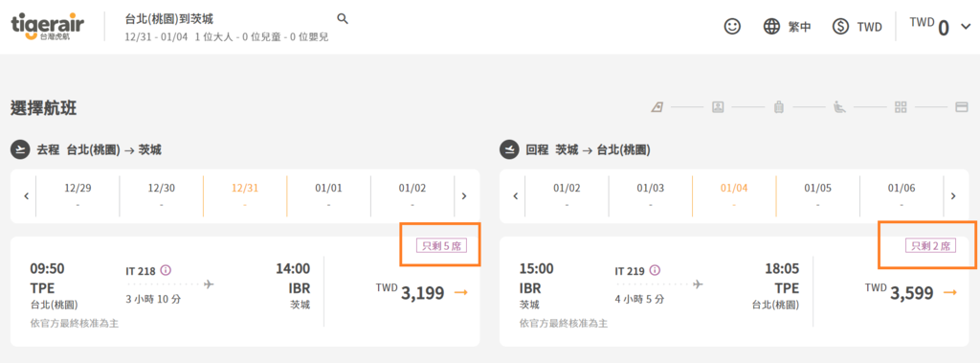The width and height of the screenshot is (980, 363).
Task: Click the info icon next to IT 219
Action: 655,270
